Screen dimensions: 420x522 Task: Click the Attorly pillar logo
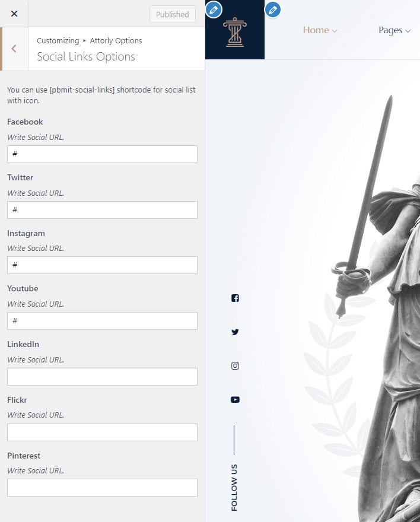coord(234,32)
